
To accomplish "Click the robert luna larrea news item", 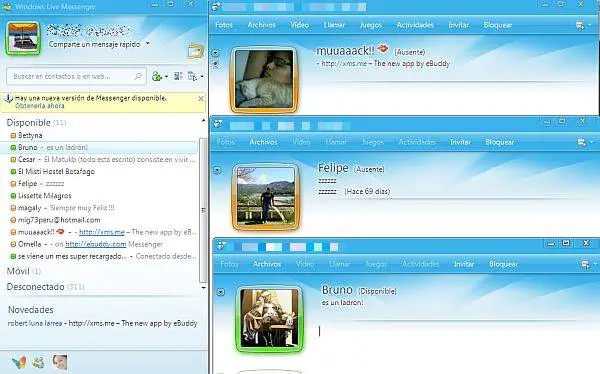I will (x=103, y=323).
